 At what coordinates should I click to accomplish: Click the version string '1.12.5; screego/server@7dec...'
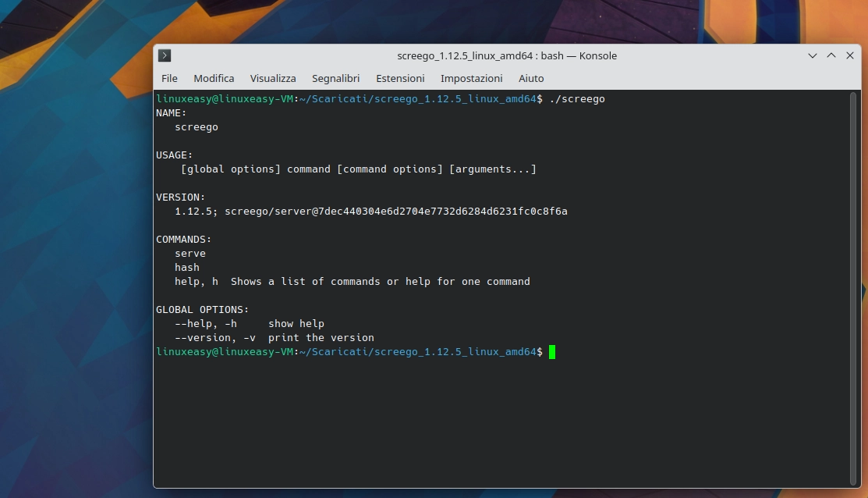[x=371, y=211]
